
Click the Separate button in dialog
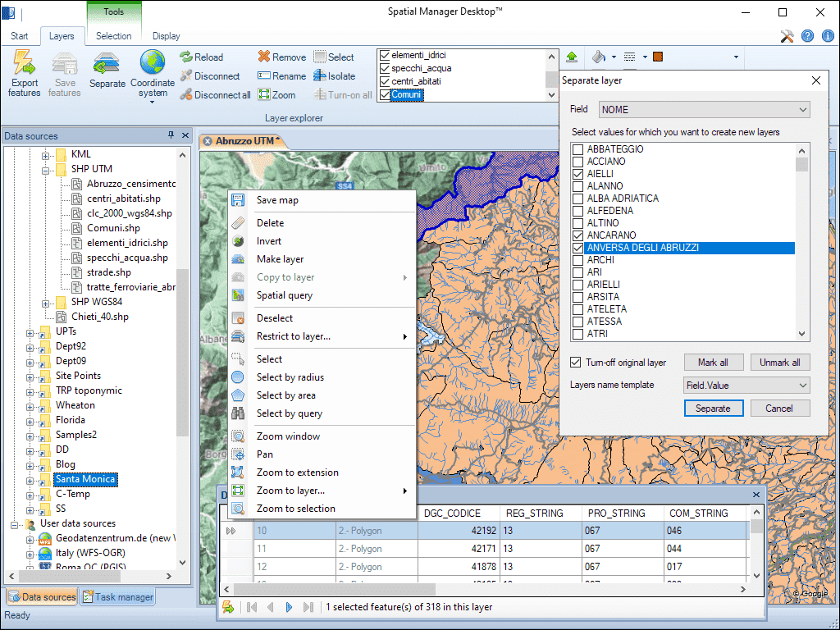pyautogui.click(x=713, y=409)
